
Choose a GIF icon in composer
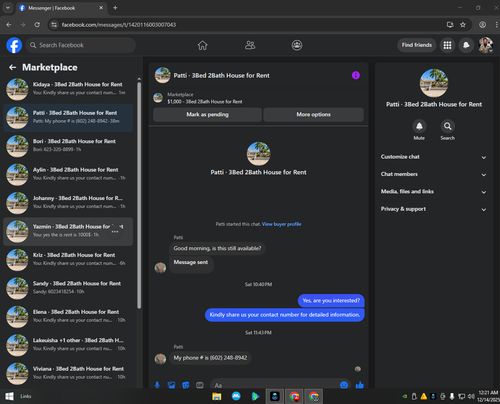(200, 385)
